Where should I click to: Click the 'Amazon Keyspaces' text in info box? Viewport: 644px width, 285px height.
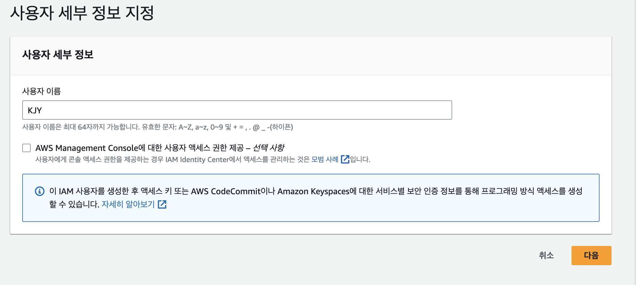point(314,191)
